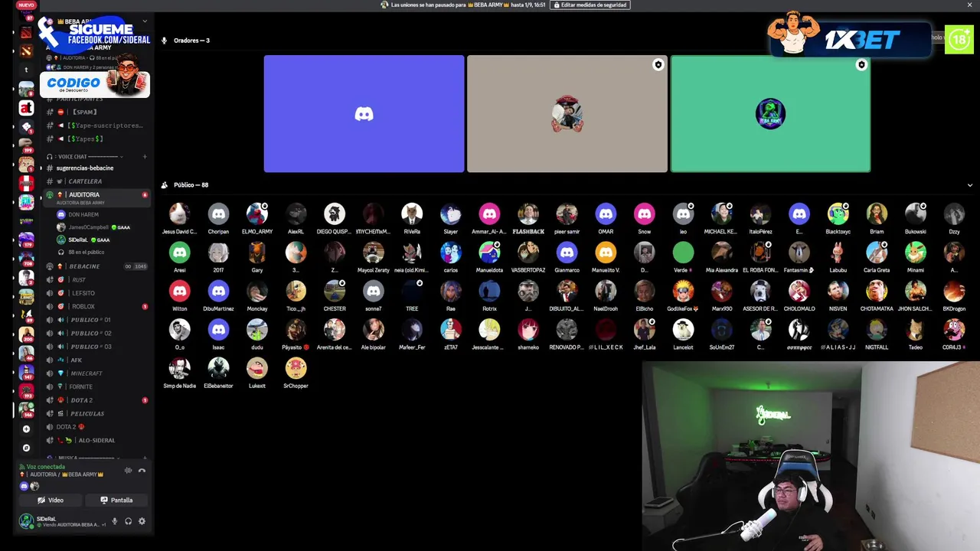This screenshot has width=980, height=551.
Task: Click the blue Discord-logo speaker tile
Action: pyautogui.click(x=364, y=114)
